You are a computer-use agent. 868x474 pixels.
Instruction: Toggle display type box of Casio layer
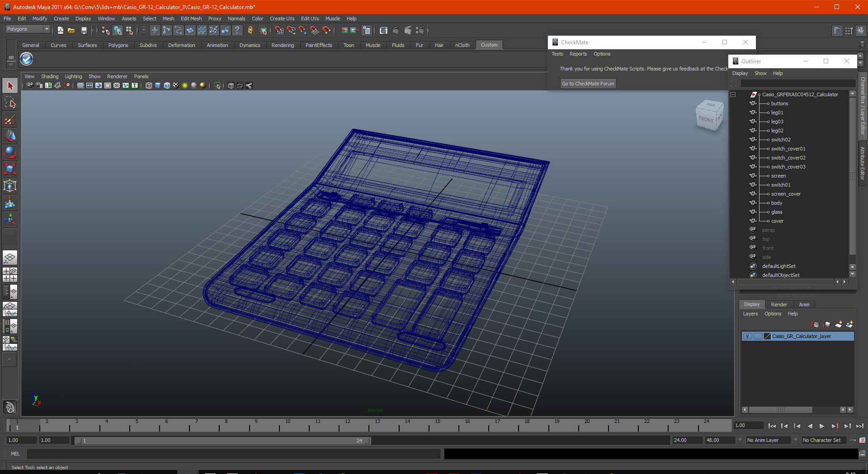click(x=758, y=336)
